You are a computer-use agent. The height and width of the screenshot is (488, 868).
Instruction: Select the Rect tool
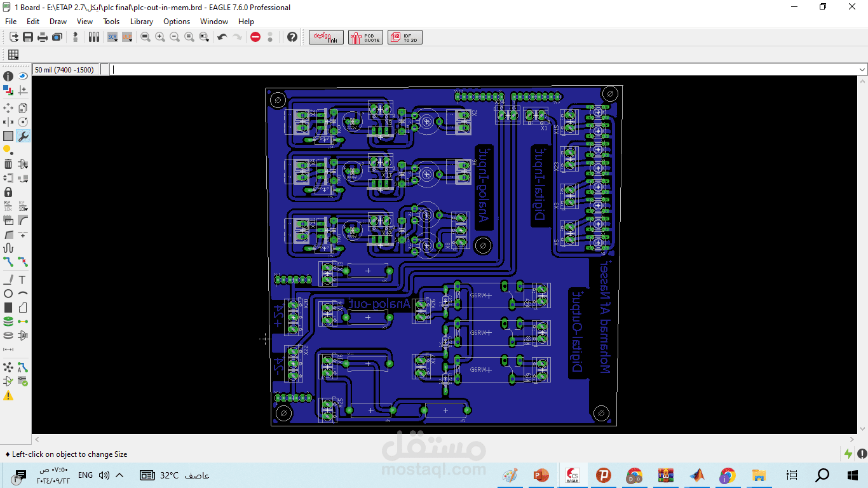tap(8, 308)
